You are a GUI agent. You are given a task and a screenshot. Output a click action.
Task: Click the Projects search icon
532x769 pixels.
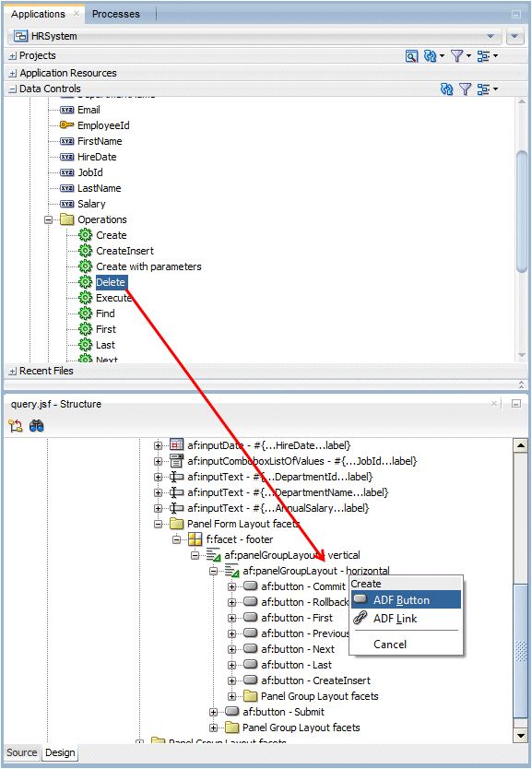411,56
